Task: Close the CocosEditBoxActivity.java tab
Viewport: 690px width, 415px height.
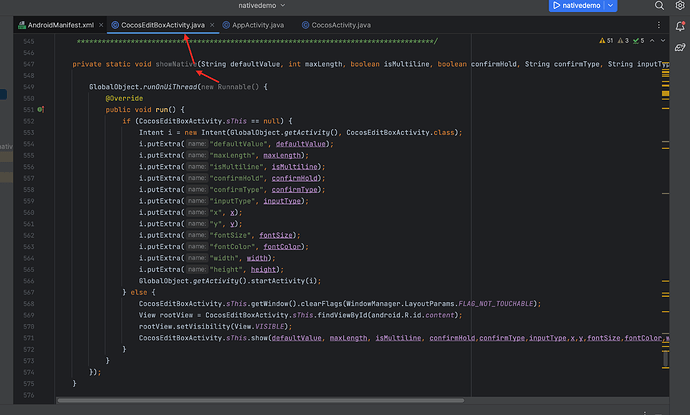Action: pyautogui.click(x=211, y=23)
